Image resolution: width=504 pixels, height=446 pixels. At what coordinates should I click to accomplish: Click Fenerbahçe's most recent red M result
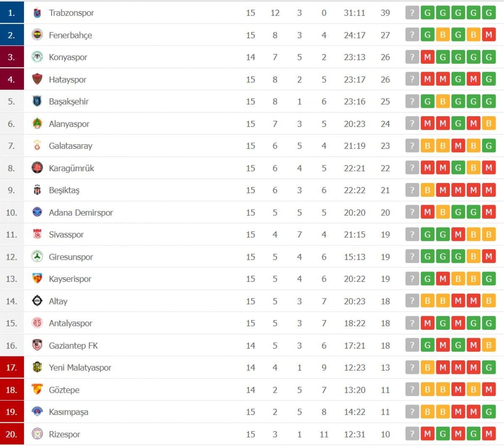click(x=488, y=35)
